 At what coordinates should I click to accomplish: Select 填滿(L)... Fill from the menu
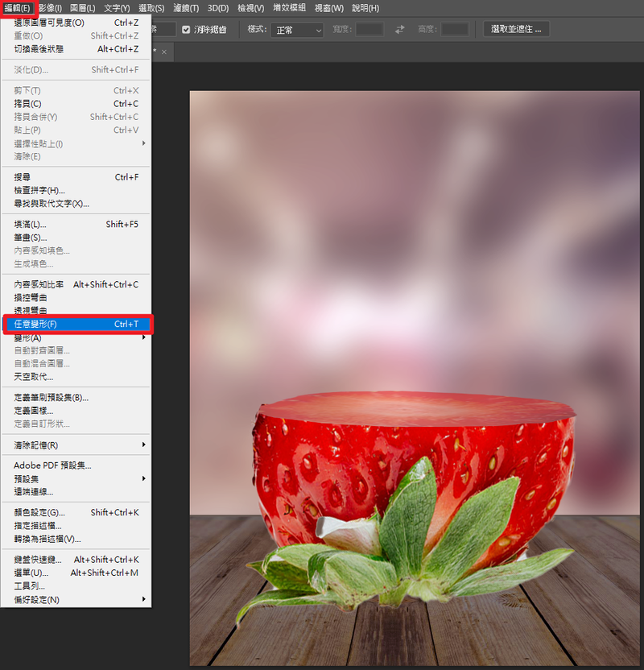(x=76, y=225)
